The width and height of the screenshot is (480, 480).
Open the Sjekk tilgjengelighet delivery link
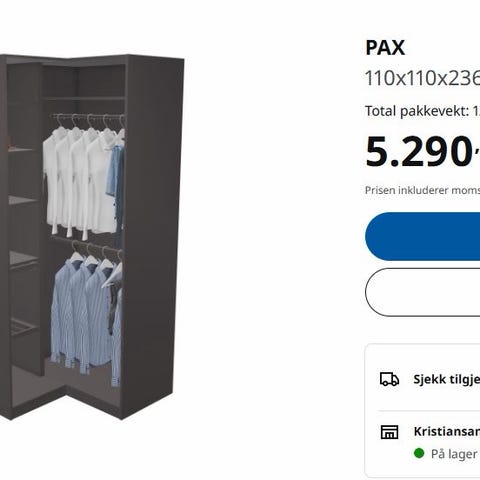447,379
